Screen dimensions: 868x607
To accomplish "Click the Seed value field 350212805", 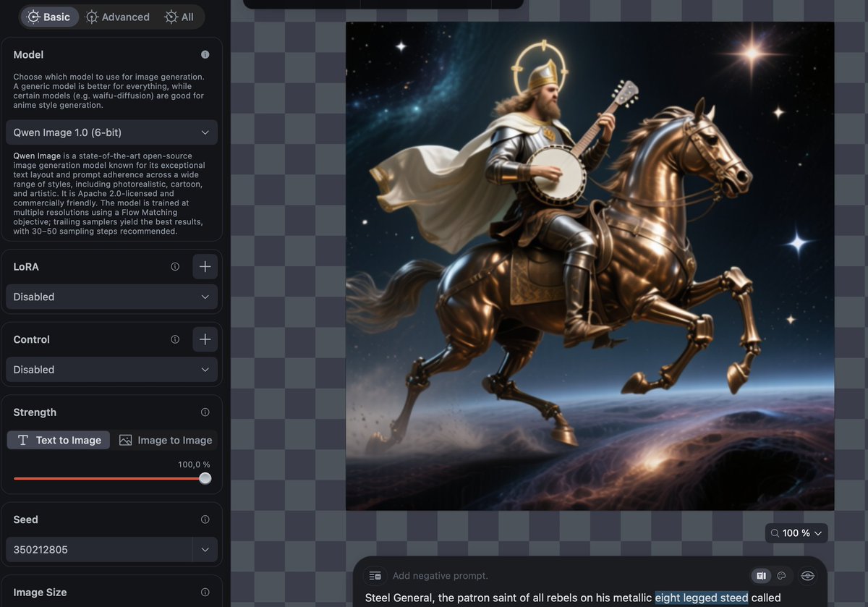I will pyautogui.click(x=99, y=550).
